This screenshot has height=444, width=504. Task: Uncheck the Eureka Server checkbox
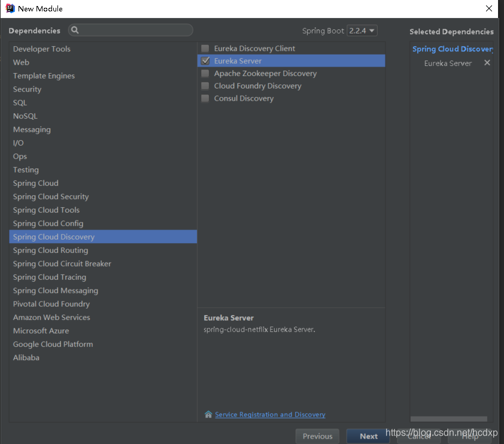click(x=205, y=61)
